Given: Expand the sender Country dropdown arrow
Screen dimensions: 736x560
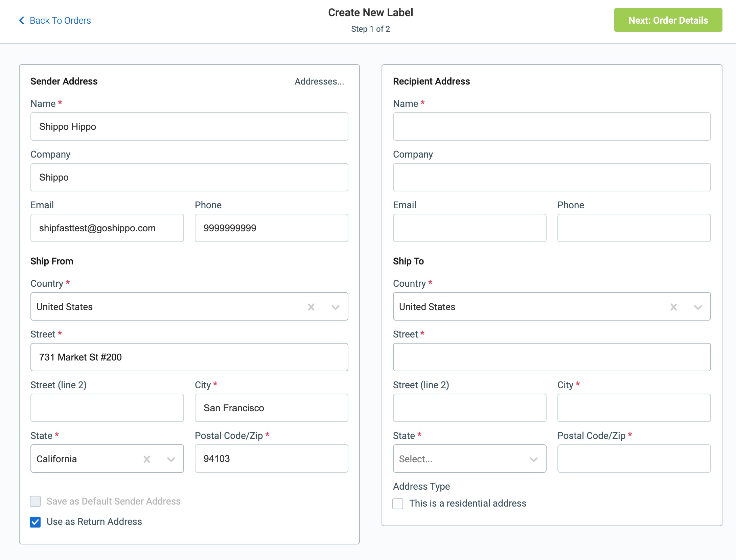Looking at the screenshot, I should (x=336, y=307).
